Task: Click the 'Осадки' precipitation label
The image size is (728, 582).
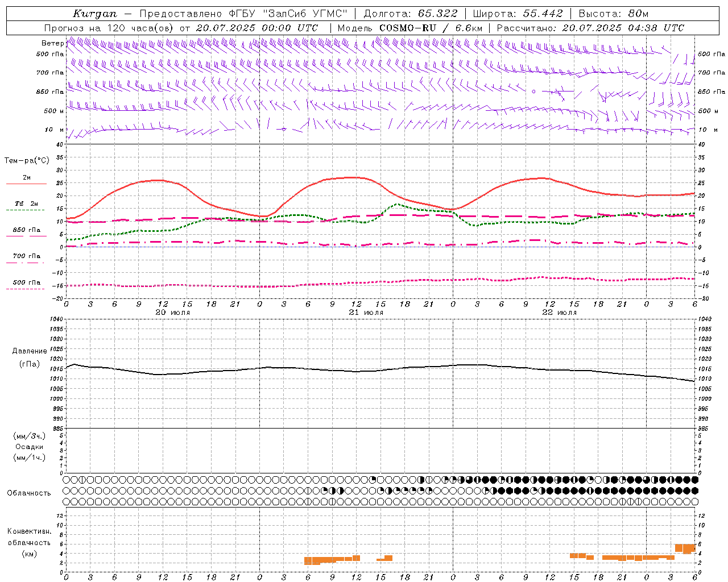Action: [30, 447]
